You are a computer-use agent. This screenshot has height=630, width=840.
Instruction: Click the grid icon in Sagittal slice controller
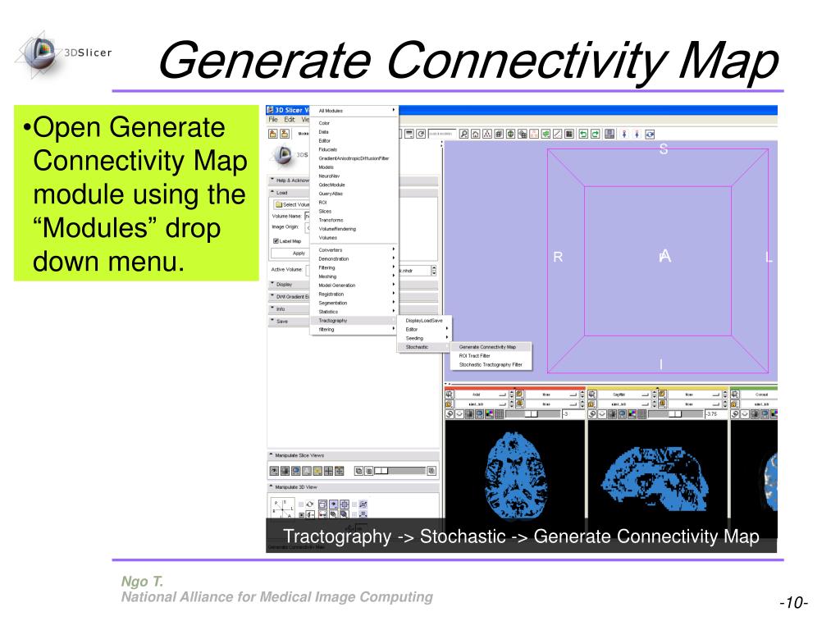pos(641,414)
